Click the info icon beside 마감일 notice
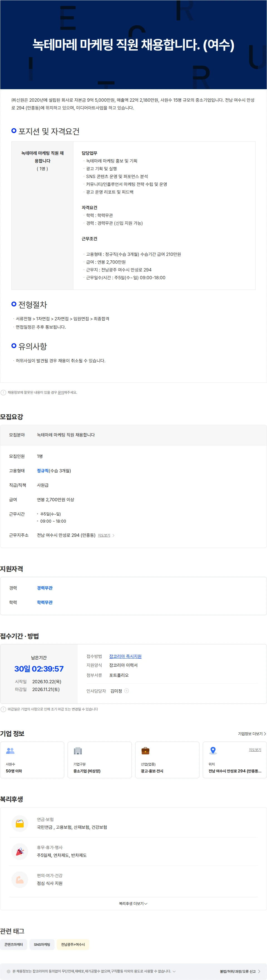 point(3,709)
